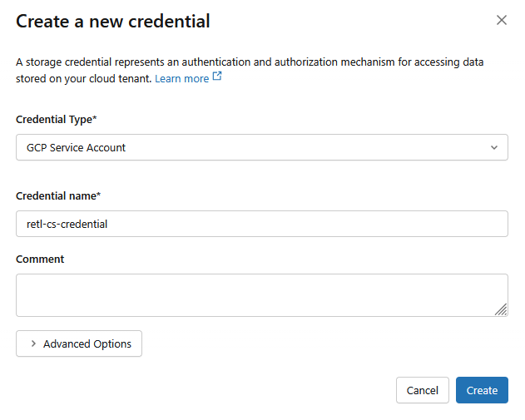Screen dimensions: 525x420
Task: Select the GCP Service Account value text
Action: point(76,147)
